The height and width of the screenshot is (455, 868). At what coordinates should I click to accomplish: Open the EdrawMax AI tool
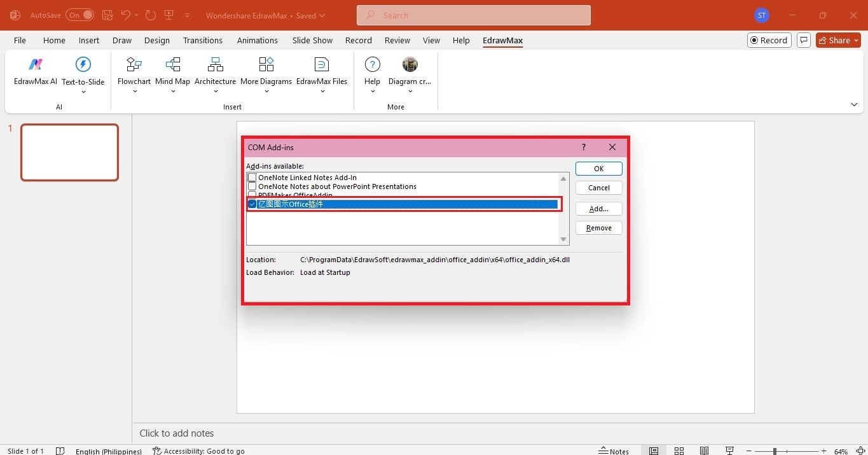click(36, 71)
